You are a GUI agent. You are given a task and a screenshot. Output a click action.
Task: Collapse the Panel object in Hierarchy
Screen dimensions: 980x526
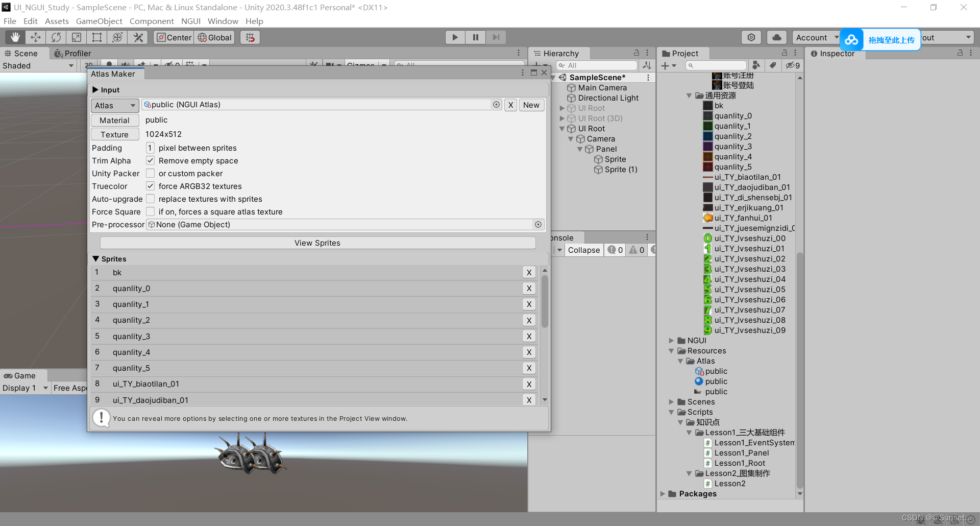(580, 149)
